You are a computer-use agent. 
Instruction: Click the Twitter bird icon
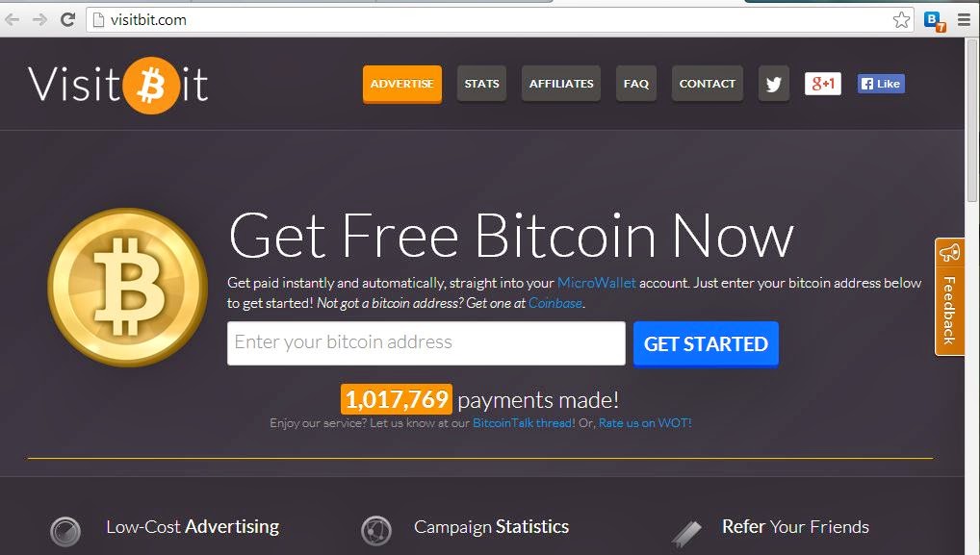(773, 84)
